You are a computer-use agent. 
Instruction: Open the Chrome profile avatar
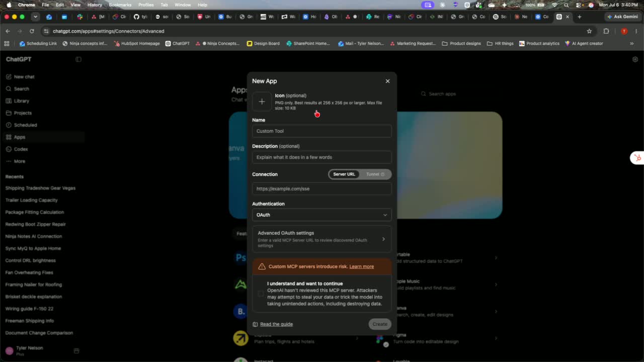[624, 31]
